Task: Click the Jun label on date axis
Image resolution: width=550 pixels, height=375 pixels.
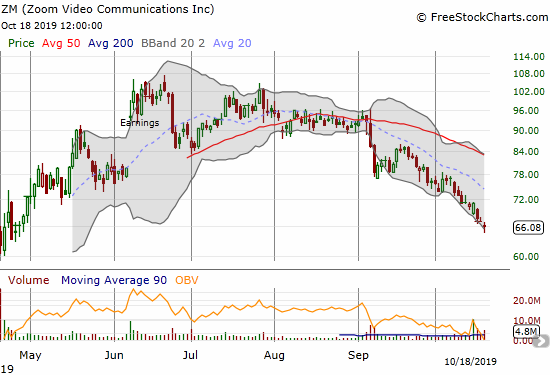Action: coord(114,355)
